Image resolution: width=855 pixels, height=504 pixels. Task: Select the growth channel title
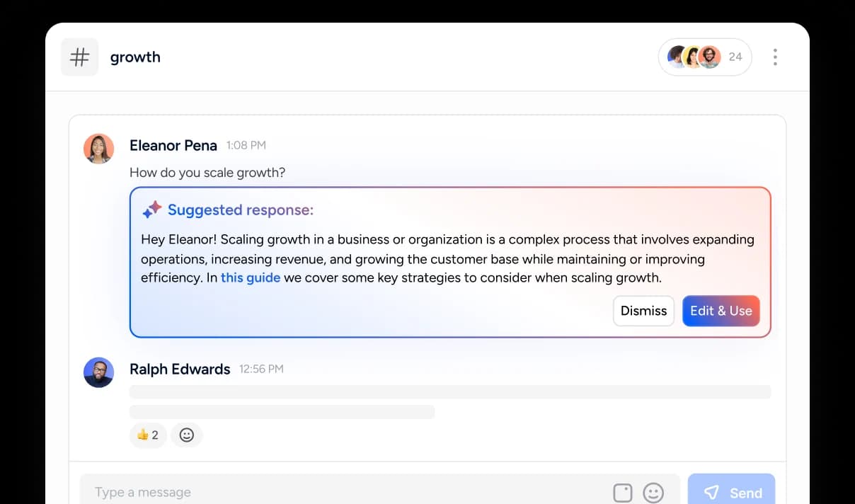135,57
